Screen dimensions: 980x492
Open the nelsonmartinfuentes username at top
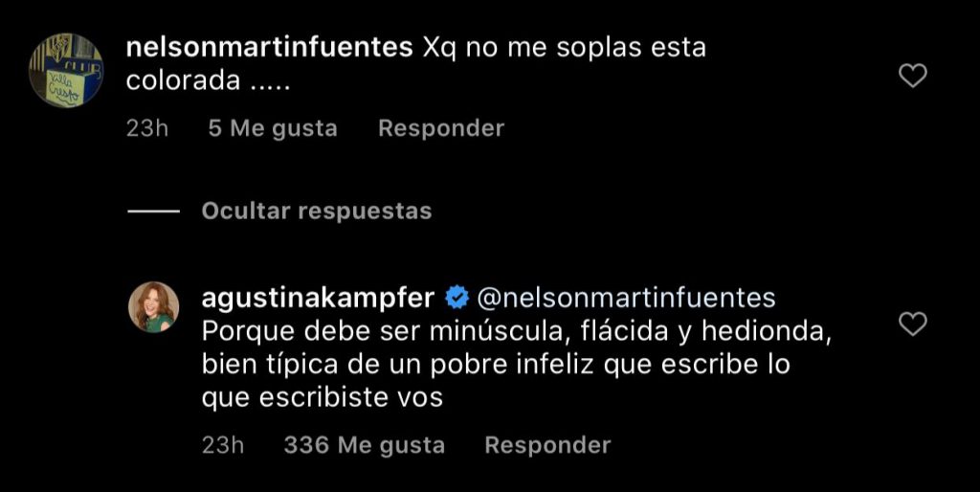point(269,48)
